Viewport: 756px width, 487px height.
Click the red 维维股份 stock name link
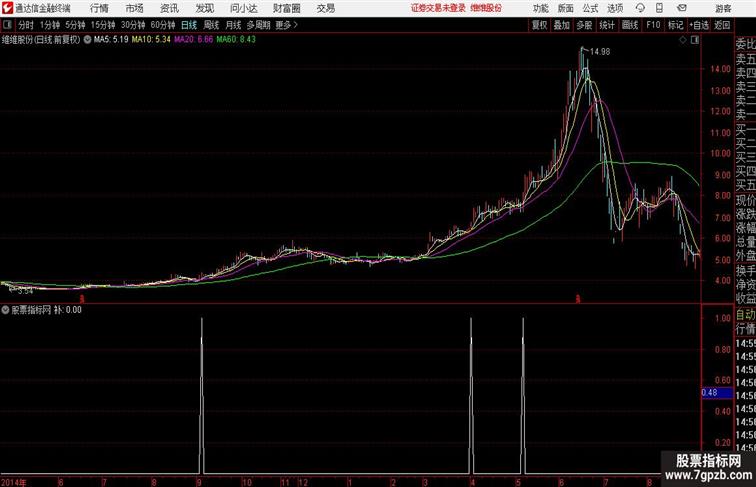(x=486, y=8)
